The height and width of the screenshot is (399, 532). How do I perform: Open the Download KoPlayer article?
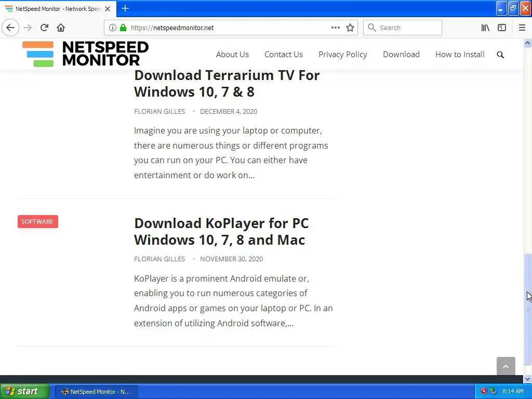pos(221,231)
